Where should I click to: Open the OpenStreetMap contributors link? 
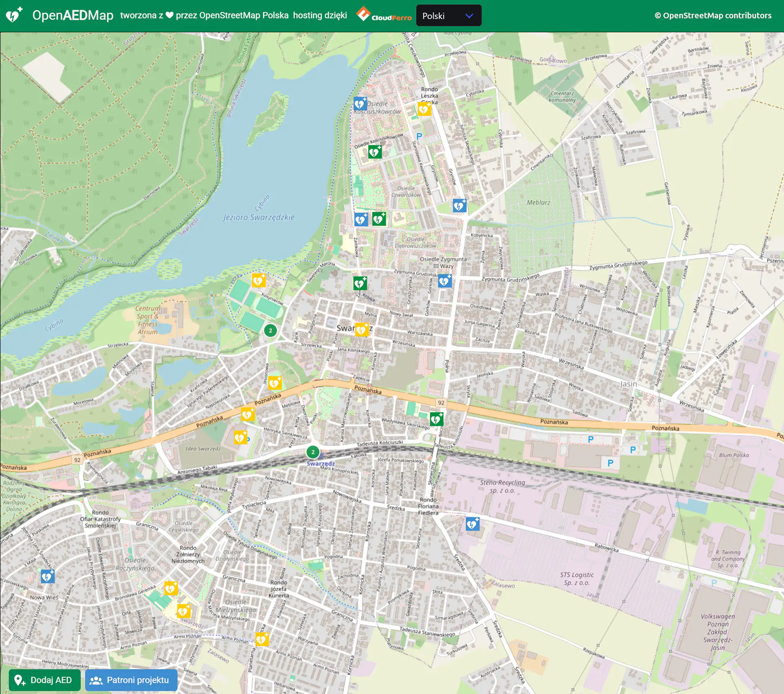[x=713, y=16]
